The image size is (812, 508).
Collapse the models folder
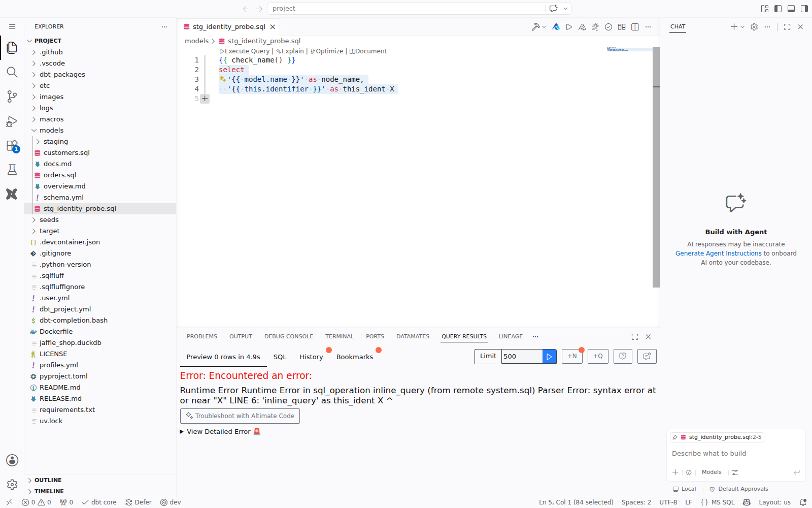click(x=100, y=131)
